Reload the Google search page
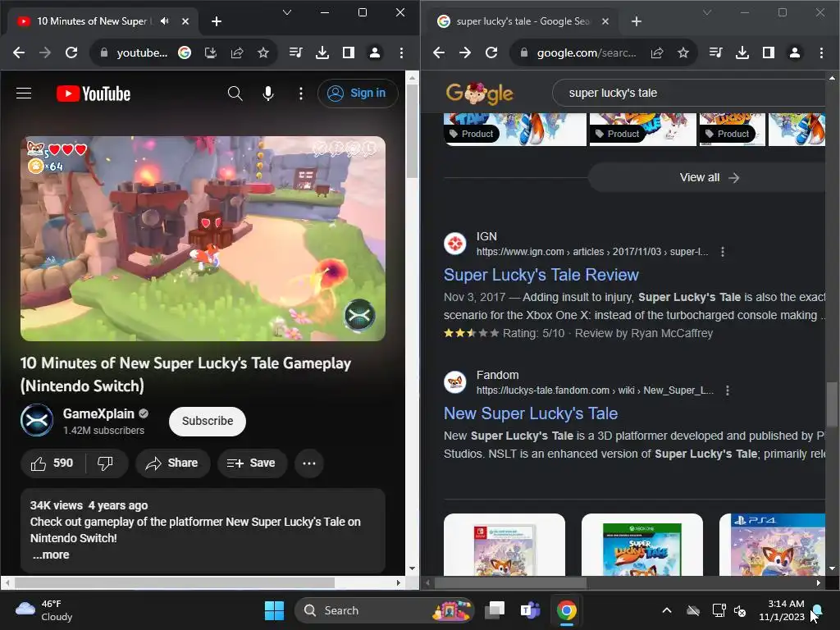The height and width of the screenshot is (630, 840). pos(491,52)
